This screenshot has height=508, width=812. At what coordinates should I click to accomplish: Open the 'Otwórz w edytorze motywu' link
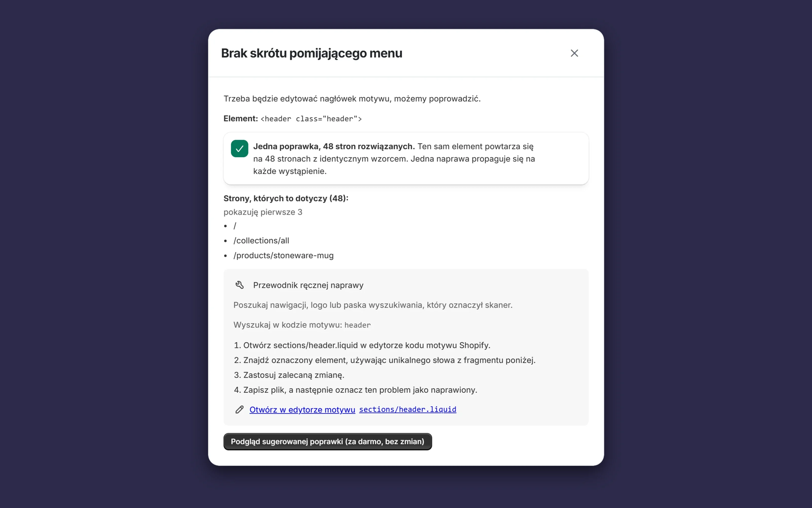[x=302, y=409]
